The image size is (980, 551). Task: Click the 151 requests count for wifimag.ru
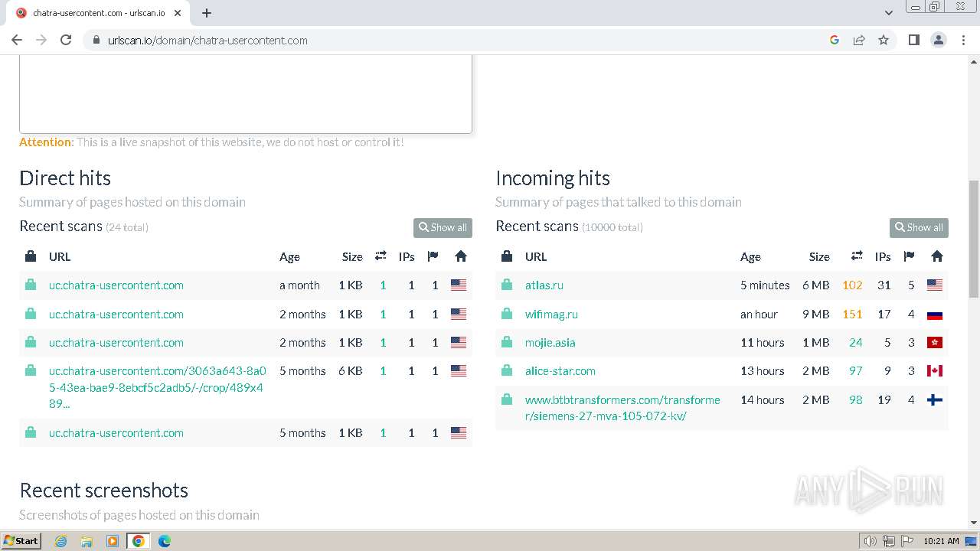[x=852, y=315]
